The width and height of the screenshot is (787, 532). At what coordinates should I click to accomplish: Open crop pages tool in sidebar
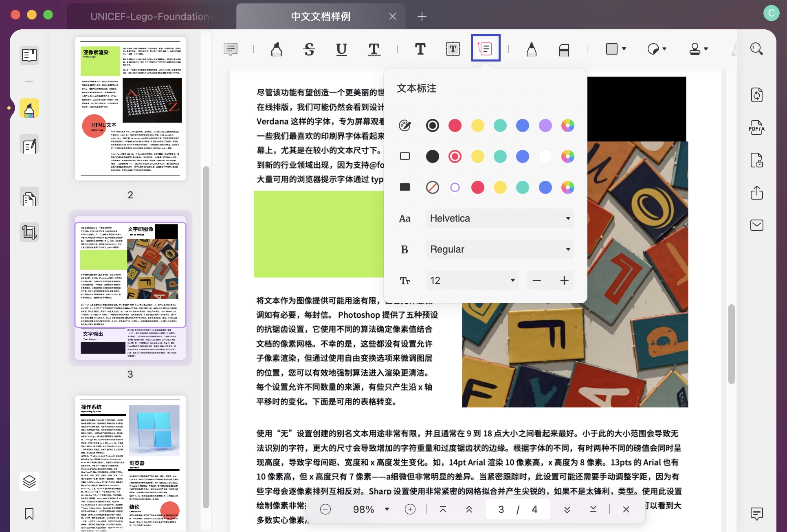pos(29,232)
